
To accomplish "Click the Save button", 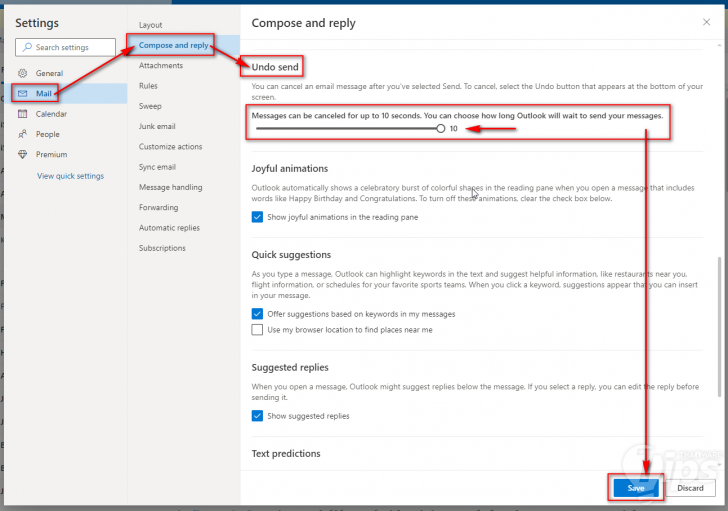I will [636, 488].
